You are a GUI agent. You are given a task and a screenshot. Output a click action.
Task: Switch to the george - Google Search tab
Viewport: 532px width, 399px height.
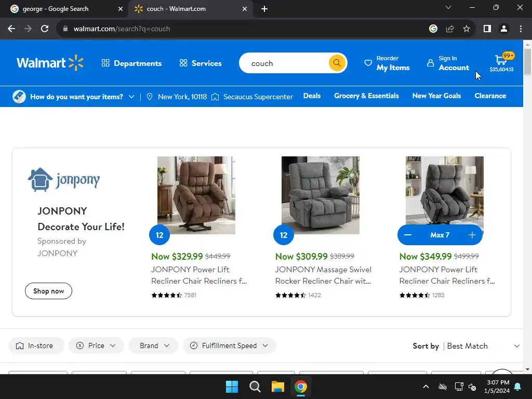[63, 9]
